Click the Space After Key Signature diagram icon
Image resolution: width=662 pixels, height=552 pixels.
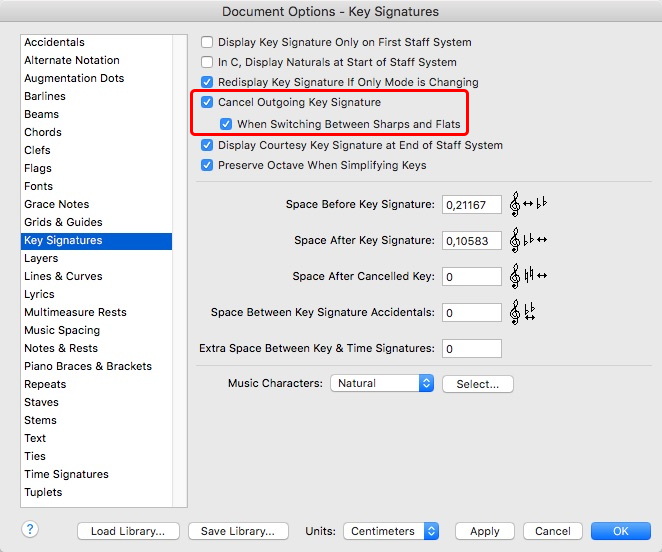[529, 241]
